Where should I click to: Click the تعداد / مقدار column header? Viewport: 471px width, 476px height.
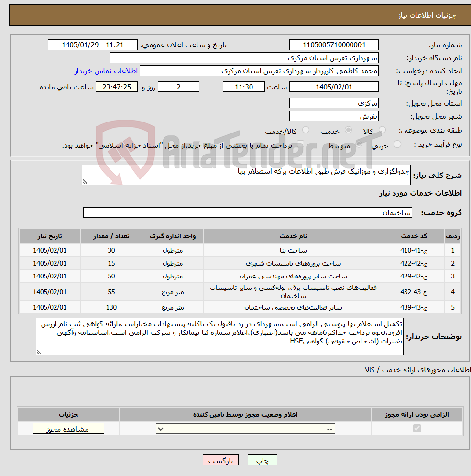(x=111, y=236)
